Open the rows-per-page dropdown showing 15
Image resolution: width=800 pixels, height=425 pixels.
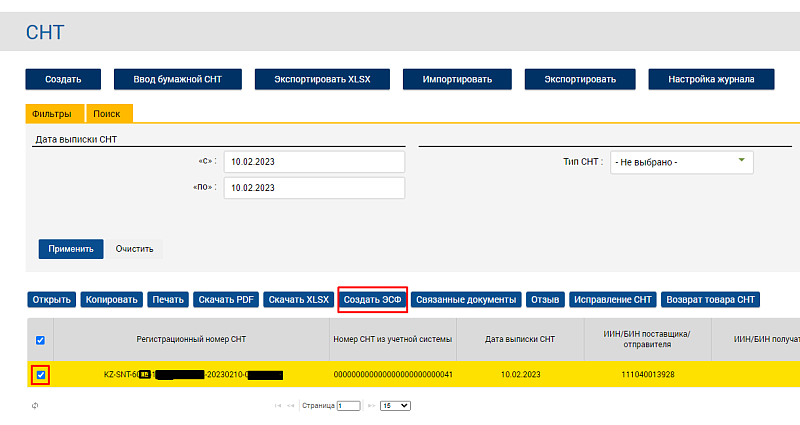pos(396,406)
